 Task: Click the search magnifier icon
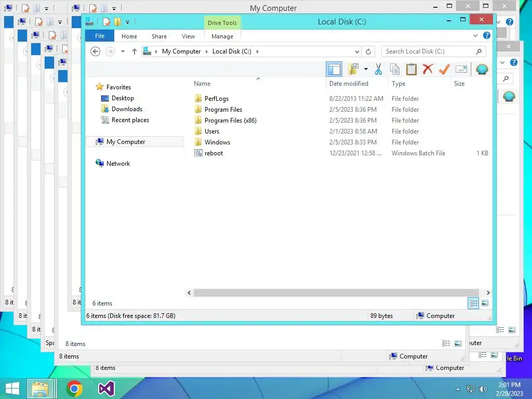tap(478, 51)
